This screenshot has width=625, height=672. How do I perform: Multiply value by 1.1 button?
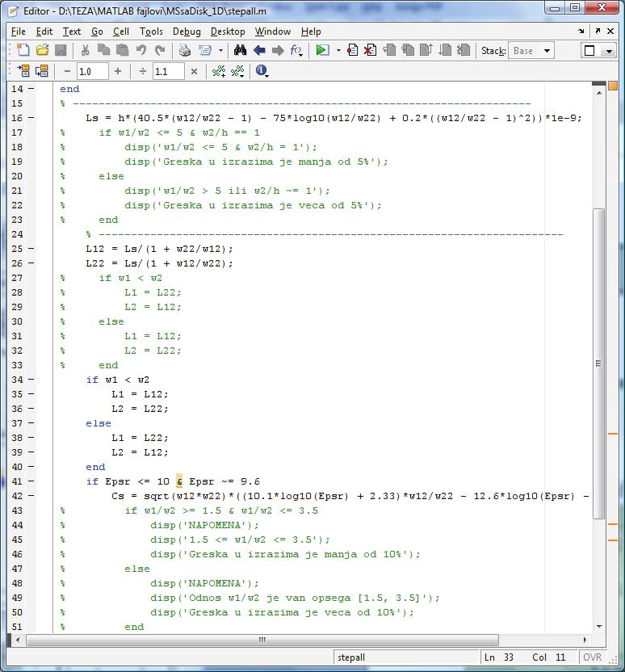tap(194, 71)
